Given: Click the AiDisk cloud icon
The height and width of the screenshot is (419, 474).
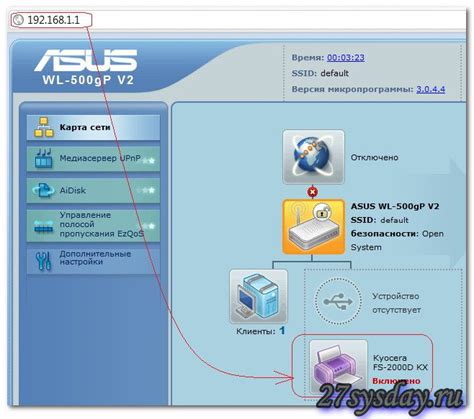Looking at the screenshot, I should 44,190.
